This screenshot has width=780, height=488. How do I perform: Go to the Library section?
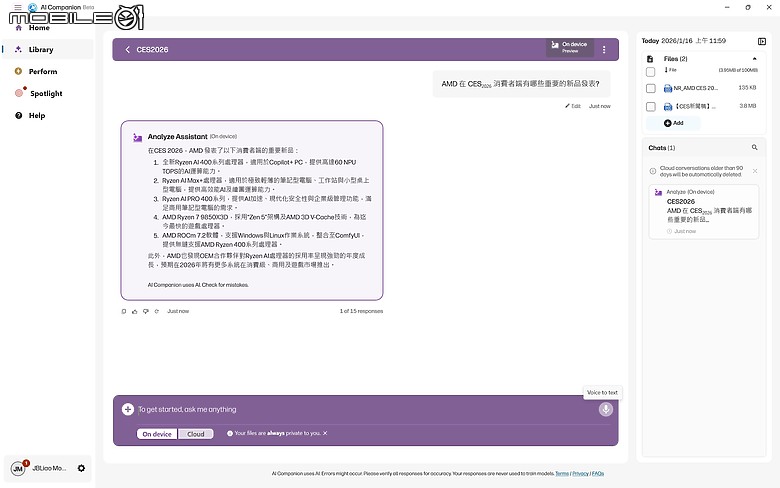click(x=48, y=49)
